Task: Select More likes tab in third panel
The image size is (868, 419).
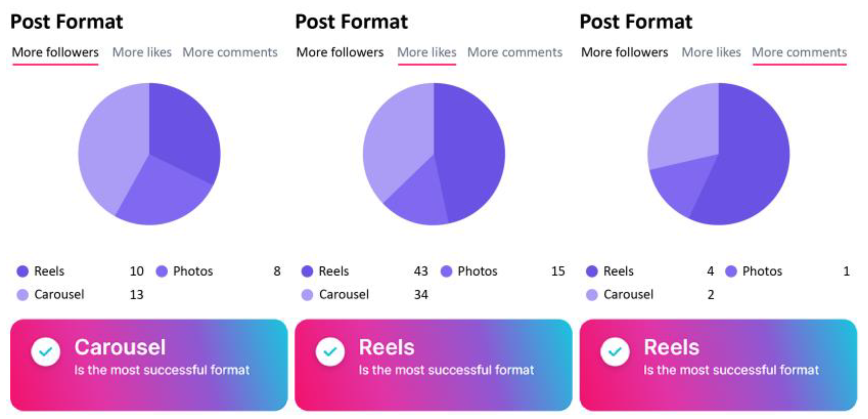Action: coord(711,52)
